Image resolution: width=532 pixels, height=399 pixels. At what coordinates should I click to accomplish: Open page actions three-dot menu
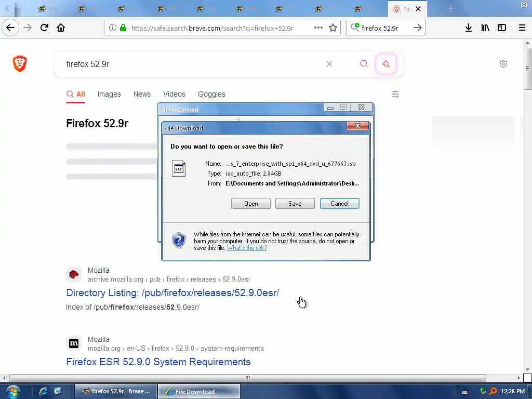pos(318,28)
